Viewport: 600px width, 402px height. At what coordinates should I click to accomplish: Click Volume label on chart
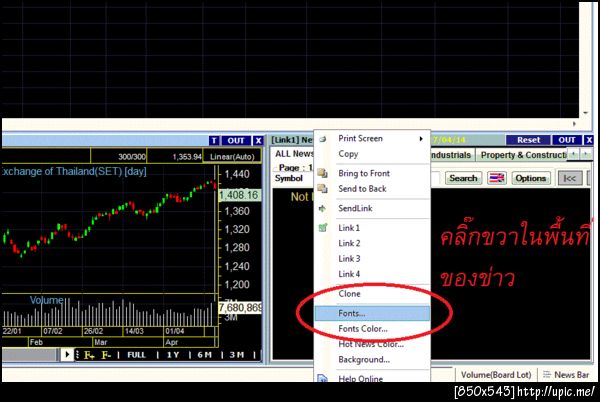click(x=47, y=300)
